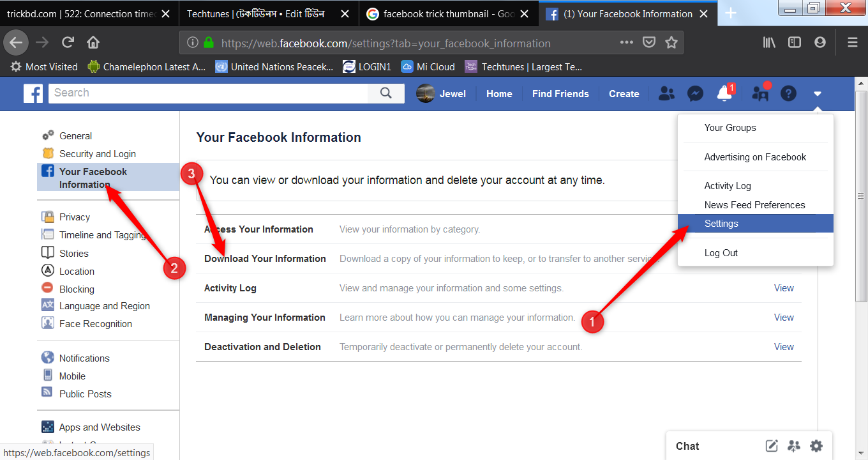Click the site information icon in the address bar
This screenshot has height=460, width=868.
coord(193,43)
